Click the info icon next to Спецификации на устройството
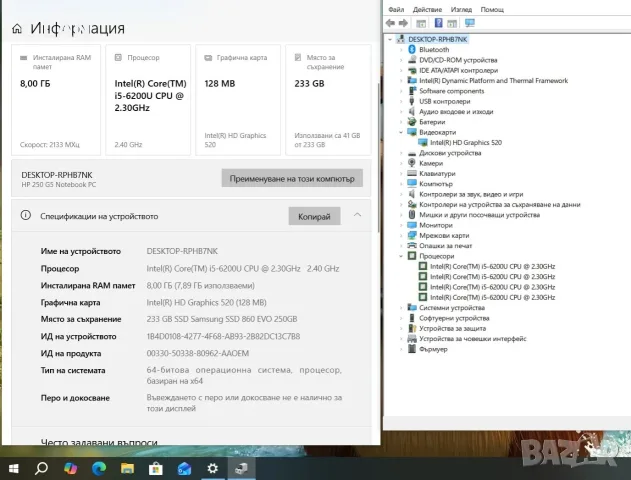 [25, 215]
